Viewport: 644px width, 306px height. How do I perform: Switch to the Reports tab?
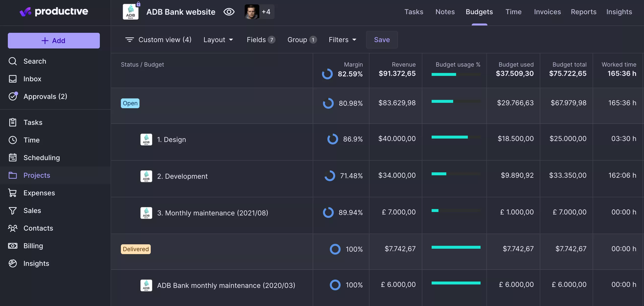tap(584, 12)
